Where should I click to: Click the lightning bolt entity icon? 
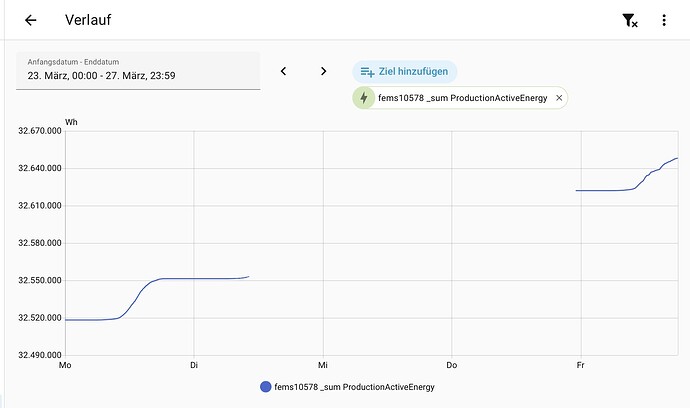[363, 98]
